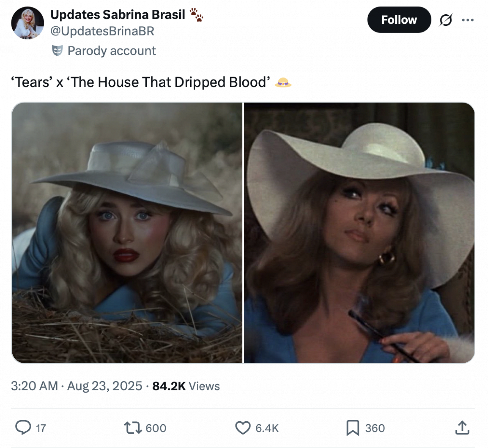Click the paw prints emoji beside the name

point(196,15)
